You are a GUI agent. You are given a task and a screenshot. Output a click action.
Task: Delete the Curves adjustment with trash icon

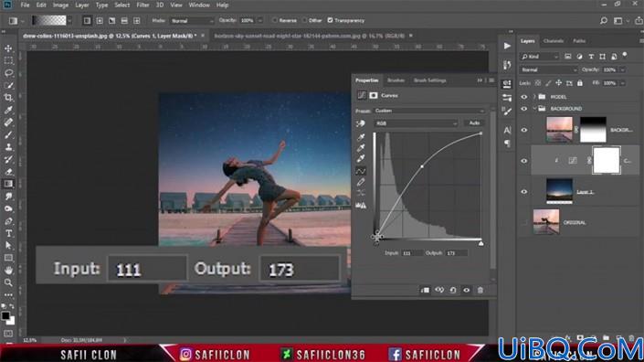(x=480, y=290)
